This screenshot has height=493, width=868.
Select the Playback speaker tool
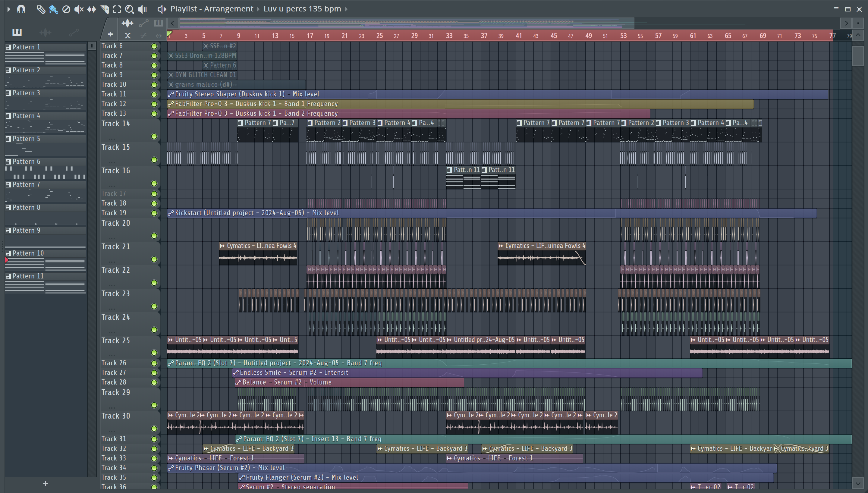[x=142, y=9]
